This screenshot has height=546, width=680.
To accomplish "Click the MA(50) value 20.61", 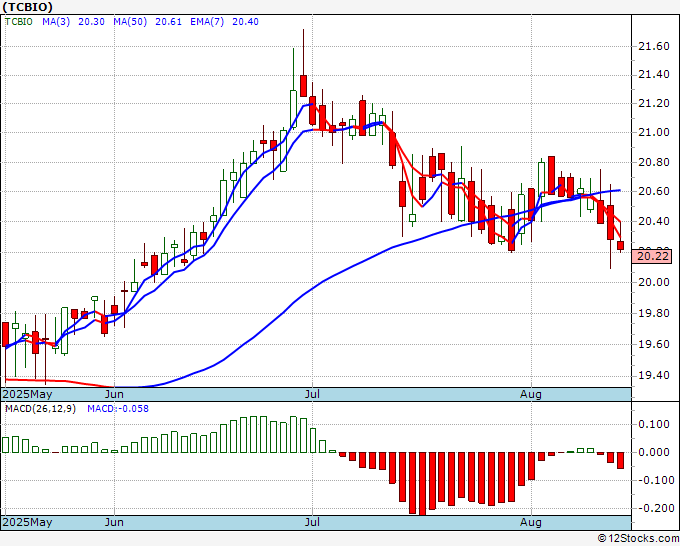I will click(x=168, y=21).
